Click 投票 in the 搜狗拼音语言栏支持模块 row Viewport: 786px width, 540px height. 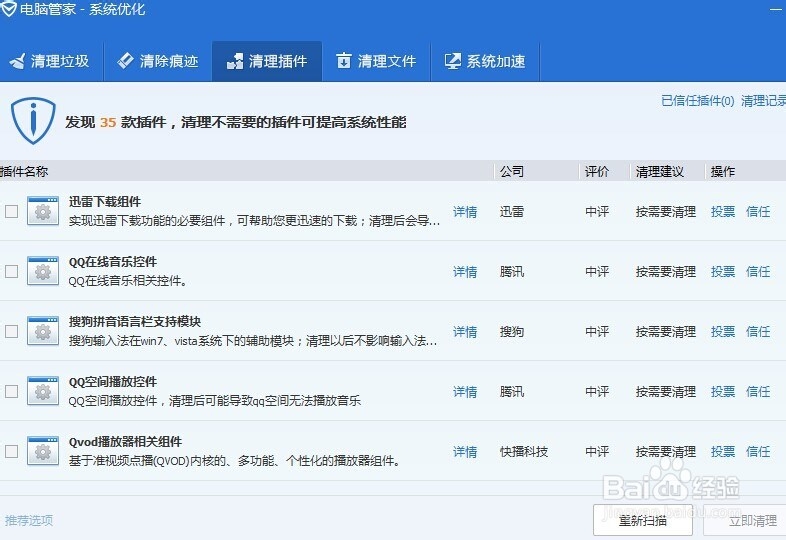(723, 331)
